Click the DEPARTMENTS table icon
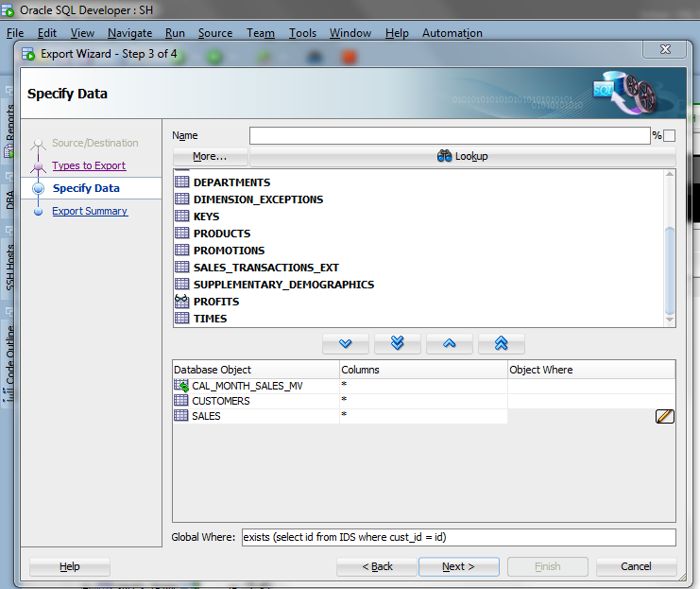Image resolution: width=700 pixels, height=589 pixels. click(181, 182)
